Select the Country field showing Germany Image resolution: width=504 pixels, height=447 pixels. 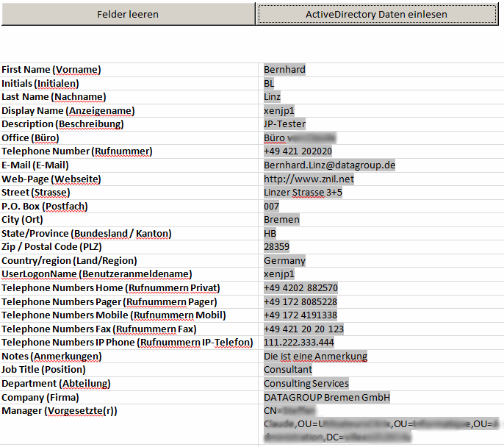(x=284, y=260)
